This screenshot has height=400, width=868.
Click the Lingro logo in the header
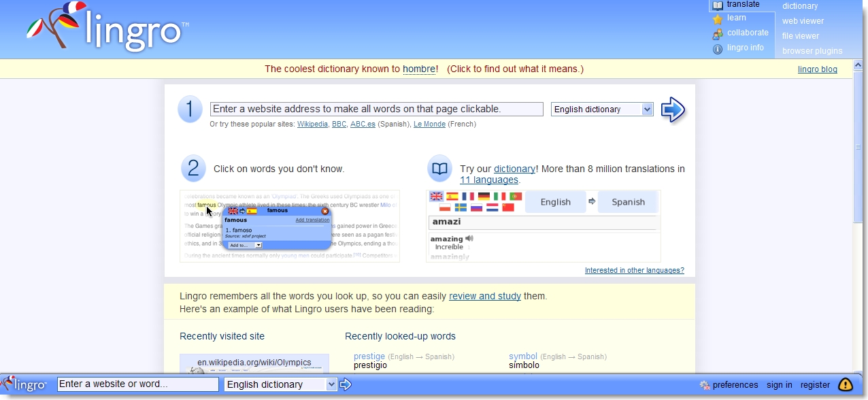click(109, 29)
